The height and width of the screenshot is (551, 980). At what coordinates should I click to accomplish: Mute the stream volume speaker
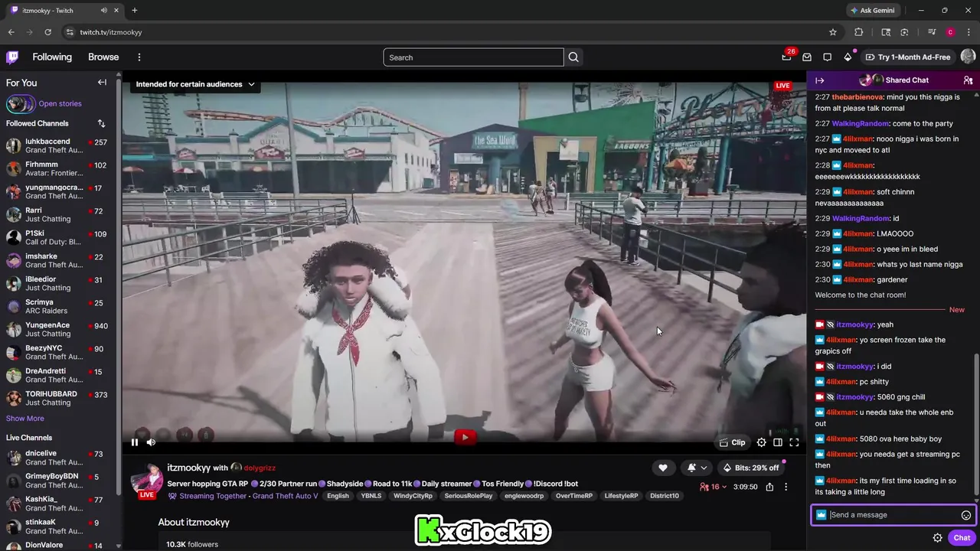pyautogui.click(x=151, y=442)
